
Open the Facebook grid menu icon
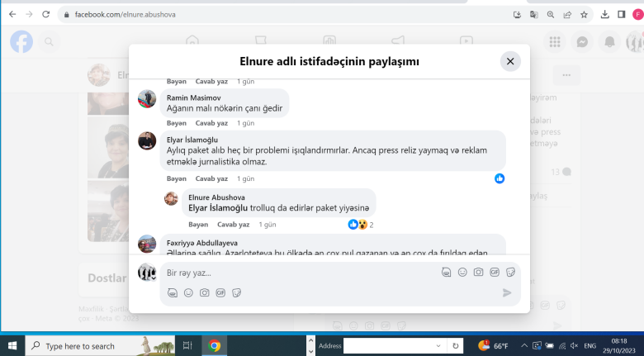pos(555,42)
